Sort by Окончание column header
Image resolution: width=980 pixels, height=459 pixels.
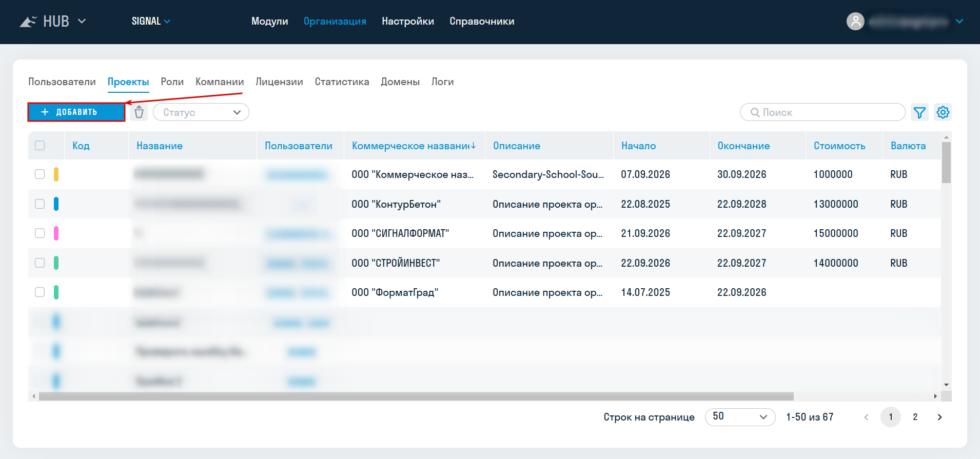[x=743, y=146]
